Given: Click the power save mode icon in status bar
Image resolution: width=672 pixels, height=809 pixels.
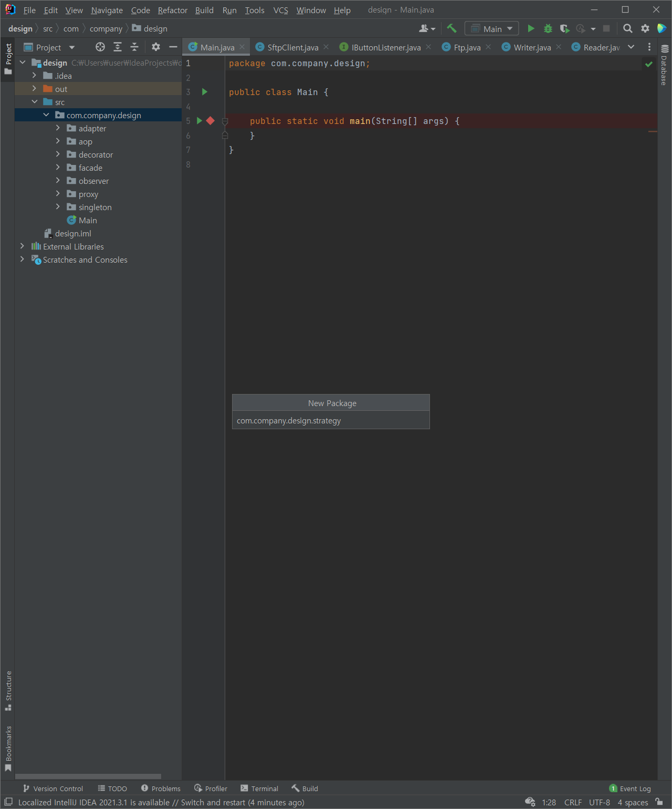Looking at the screenshot, I should [x=530, y=802].
